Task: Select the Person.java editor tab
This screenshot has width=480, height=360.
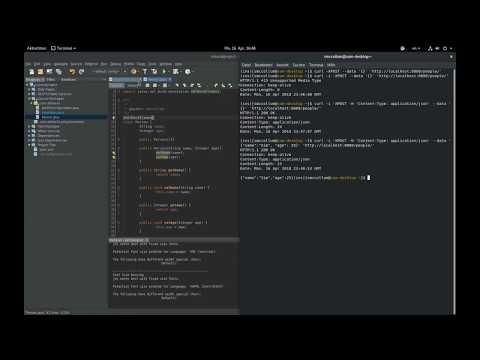Action: [157, 80]
